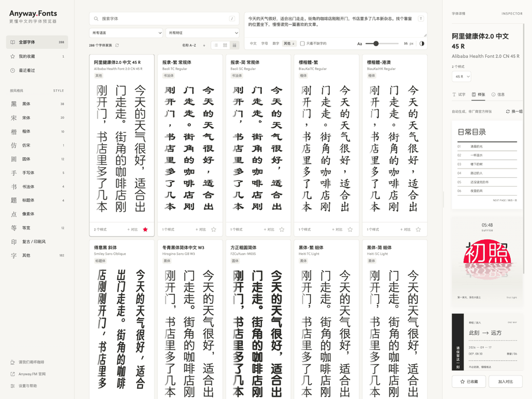This screenshot has height=399, width=532.
Task: Add 標楷體-港澳 card to 对比
Action: click(406, 230)
